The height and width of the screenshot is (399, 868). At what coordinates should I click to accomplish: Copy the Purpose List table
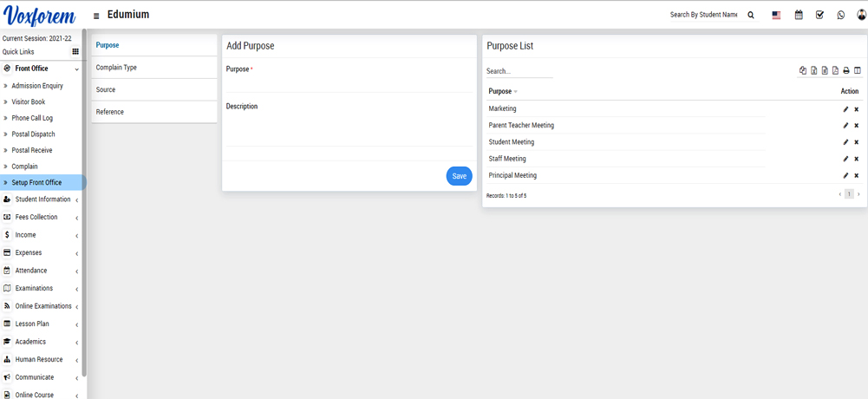click(x=803, y=71)
